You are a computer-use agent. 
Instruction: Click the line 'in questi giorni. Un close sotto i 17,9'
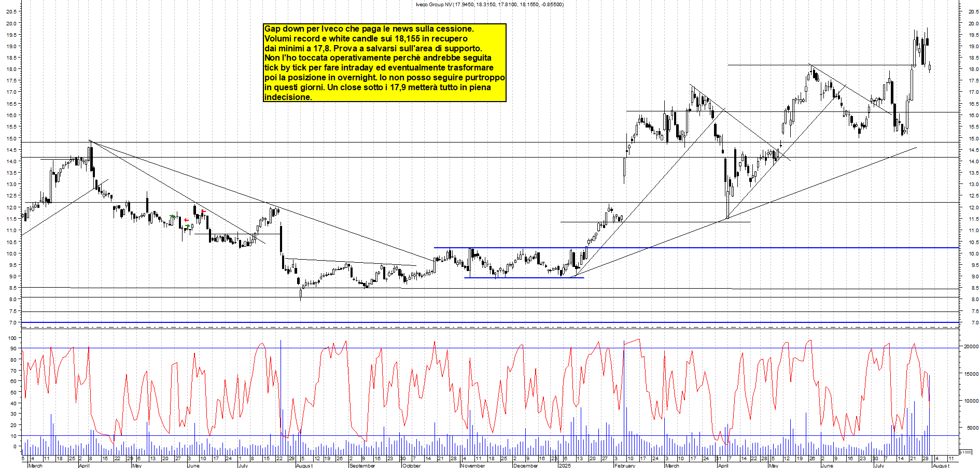click(x=377, y=88)
